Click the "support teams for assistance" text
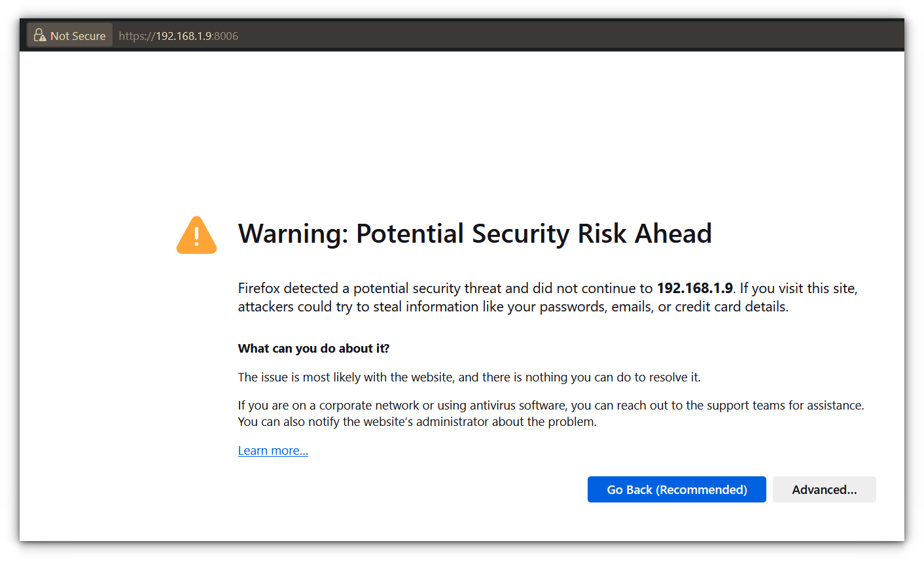This screenshot has width=924, height=562. coord(775,405)
